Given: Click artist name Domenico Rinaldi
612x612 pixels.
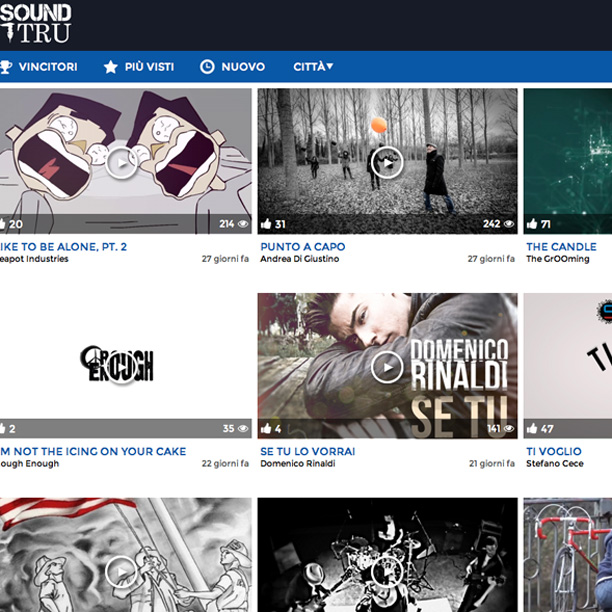Looking at the screenshot, I should (x=298, y=464).
